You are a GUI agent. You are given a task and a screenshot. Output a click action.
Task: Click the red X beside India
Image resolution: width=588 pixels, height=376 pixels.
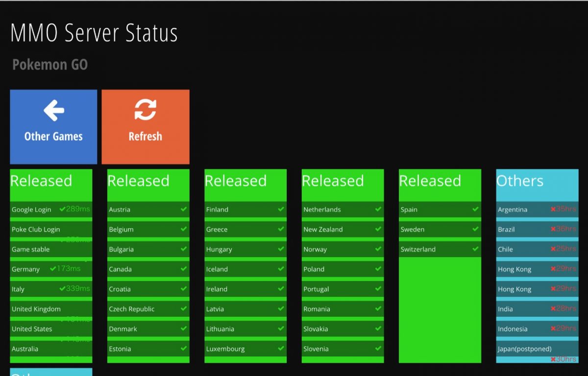click(x=553, y=308)
